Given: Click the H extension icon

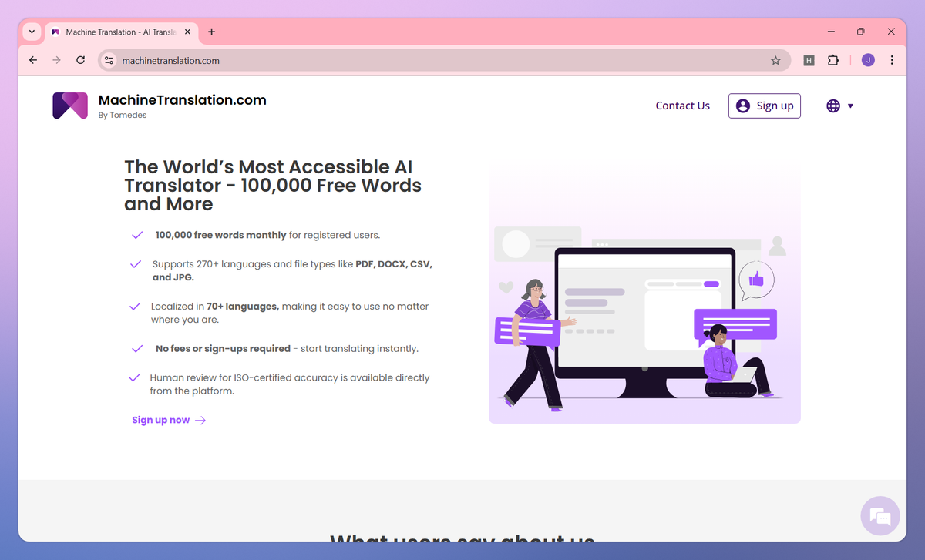Looking at the screenshot, I should [x=809, y=60].
